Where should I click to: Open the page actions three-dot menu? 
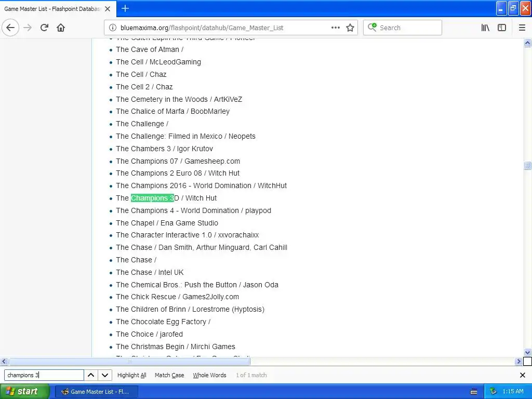click(x=335, y=28)
